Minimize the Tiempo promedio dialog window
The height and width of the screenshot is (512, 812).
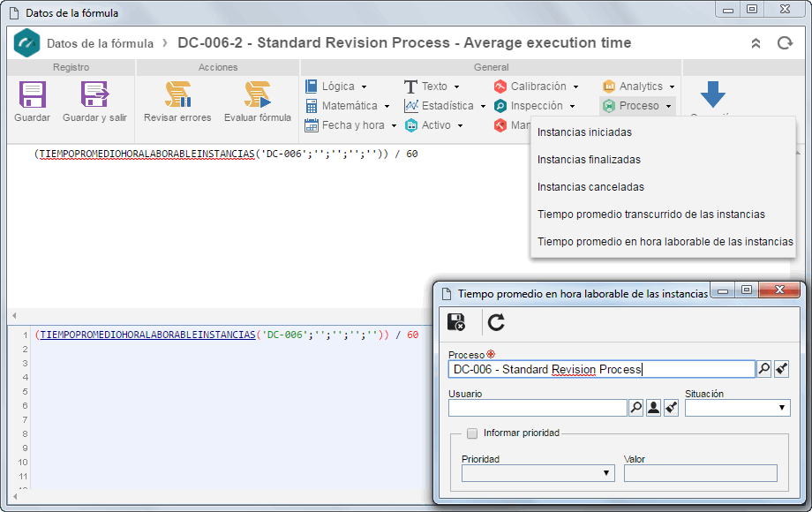click(723, 291)
